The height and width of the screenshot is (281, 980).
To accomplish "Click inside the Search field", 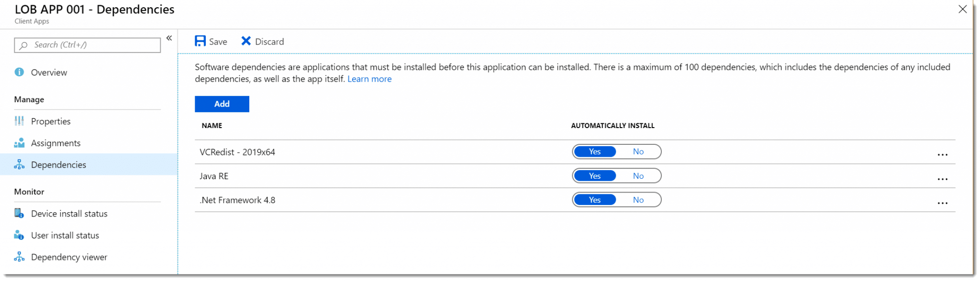I will click(87, 45).
